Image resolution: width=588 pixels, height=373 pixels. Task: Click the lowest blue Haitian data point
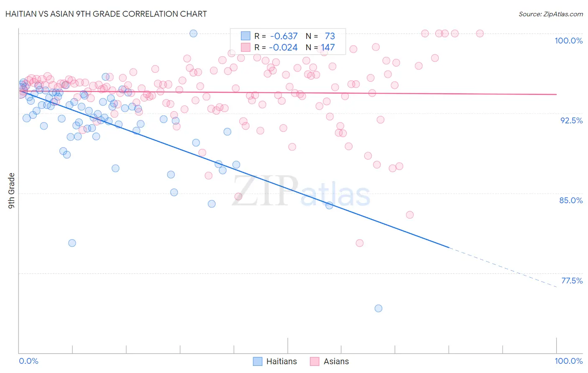[x=378, y=308]
